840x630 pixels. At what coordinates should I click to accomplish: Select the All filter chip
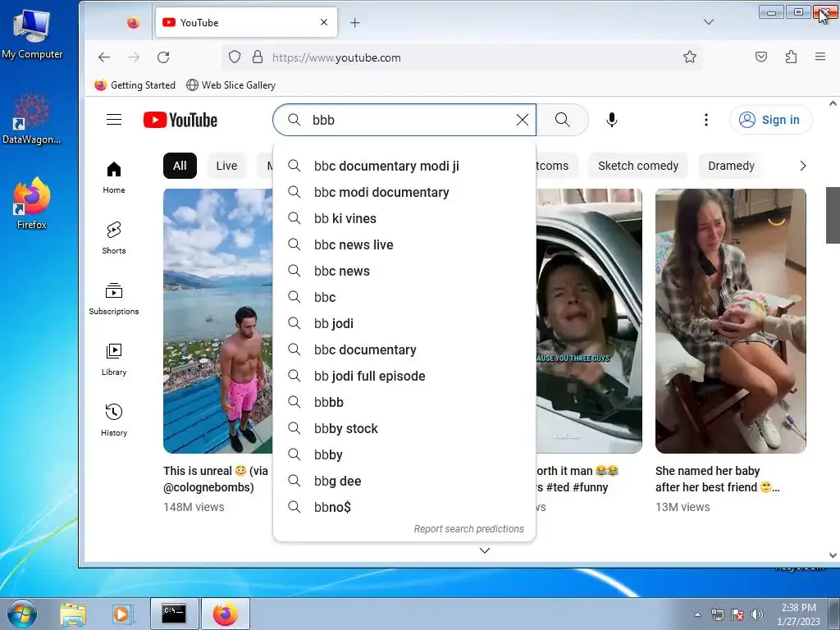point(180,166)
